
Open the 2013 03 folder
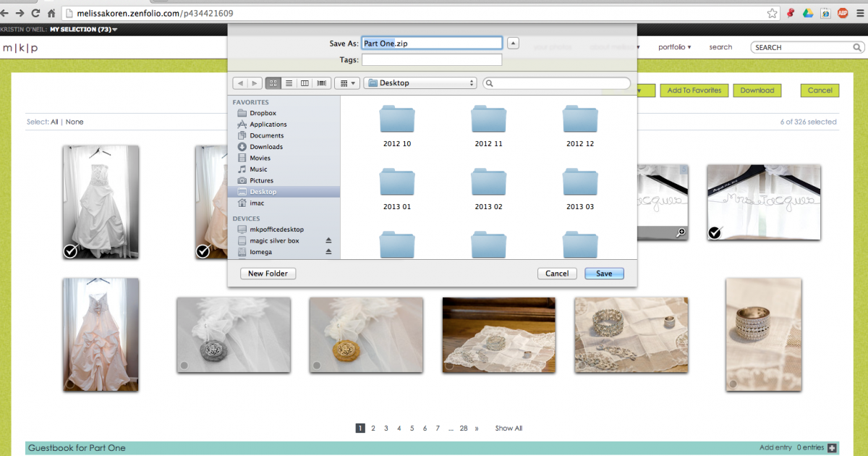point(580,189)
